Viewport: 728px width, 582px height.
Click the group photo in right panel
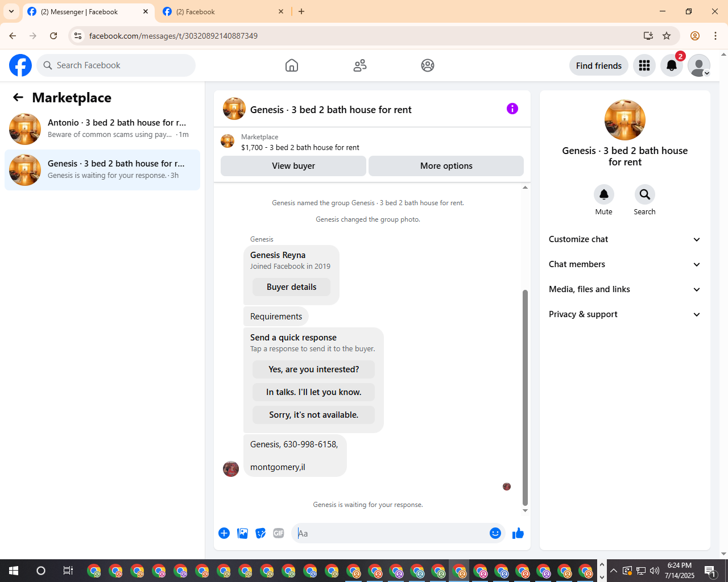pyautogui.click(x=625, y=120)
